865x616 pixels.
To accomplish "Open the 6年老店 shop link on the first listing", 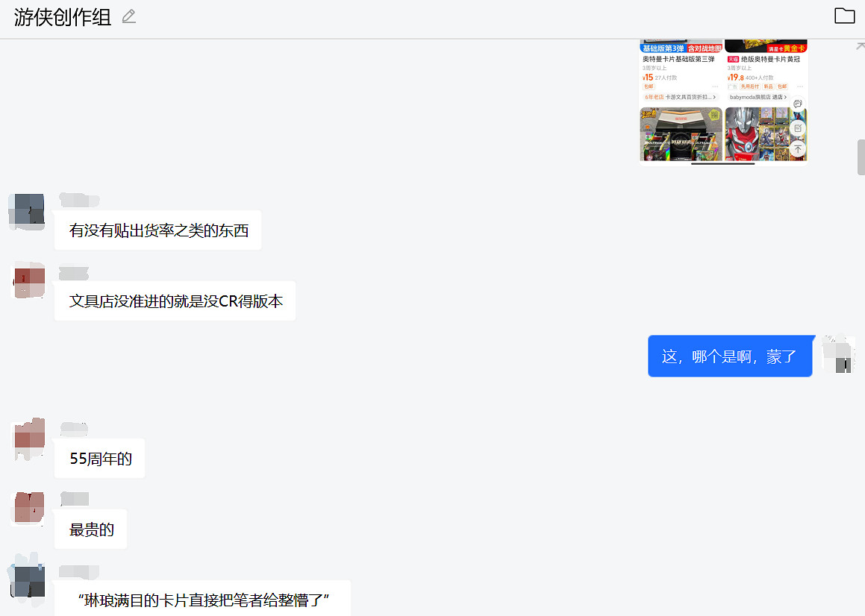I will pos(654,97).
